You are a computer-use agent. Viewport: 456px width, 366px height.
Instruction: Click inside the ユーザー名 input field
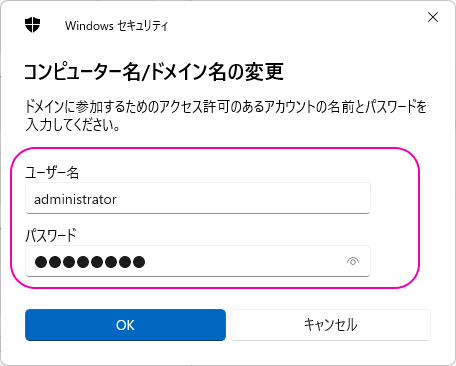pos(198,198)
